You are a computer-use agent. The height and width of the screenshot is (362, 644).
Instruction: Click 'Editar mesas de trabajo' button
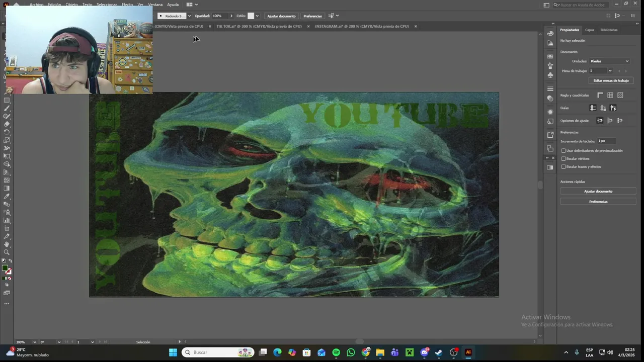point(611,80)
